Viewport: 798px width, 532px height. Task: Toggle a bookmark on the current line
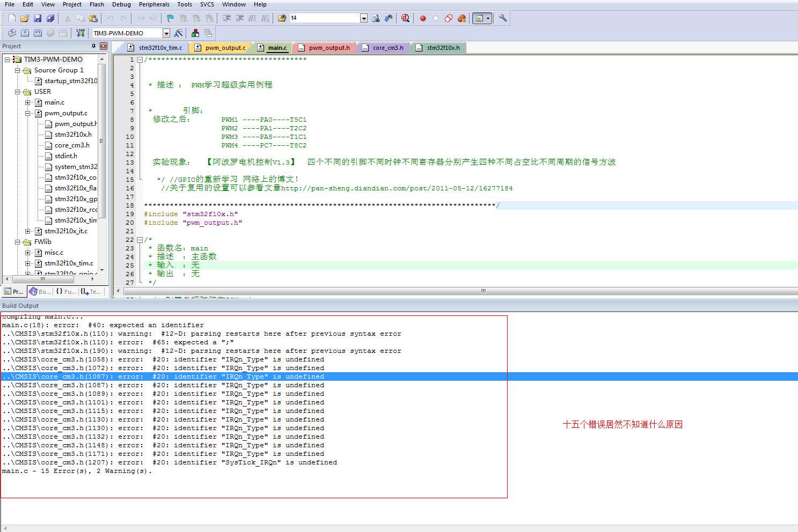coord(170,18)
